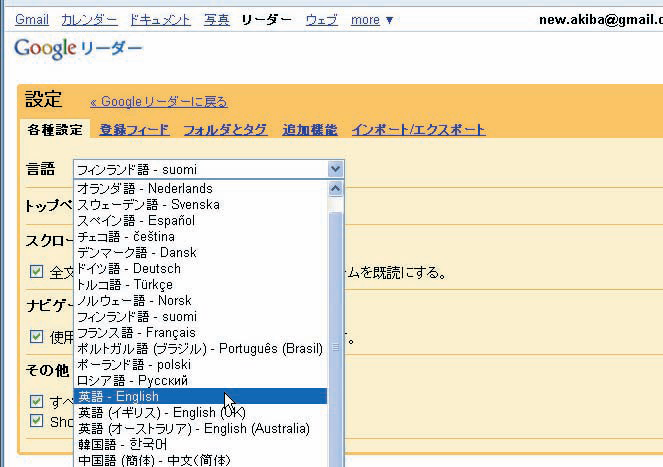
Task: Choose トルコ語 - Türkçe
Action: [x=200, y=285]
